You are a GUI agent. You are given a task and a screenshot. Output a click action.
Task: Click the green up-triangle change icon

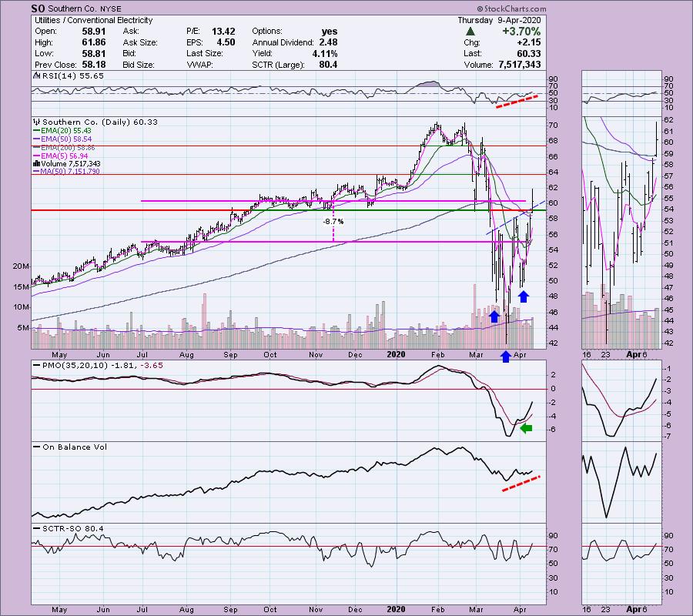[x=470, y=32]
